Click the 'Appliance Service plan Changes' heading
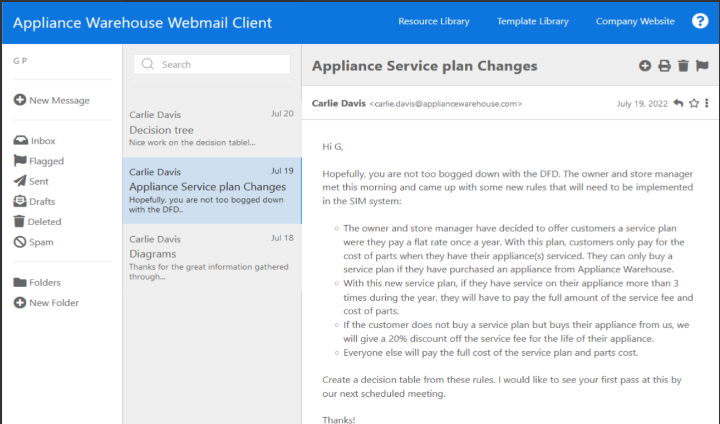The height and width of the screenshot is (424, 720). coord(424,66)
